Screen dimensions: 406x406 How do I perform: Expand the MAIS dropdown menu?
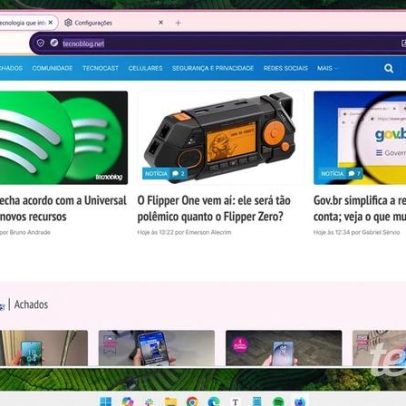(x=327, y=68)
